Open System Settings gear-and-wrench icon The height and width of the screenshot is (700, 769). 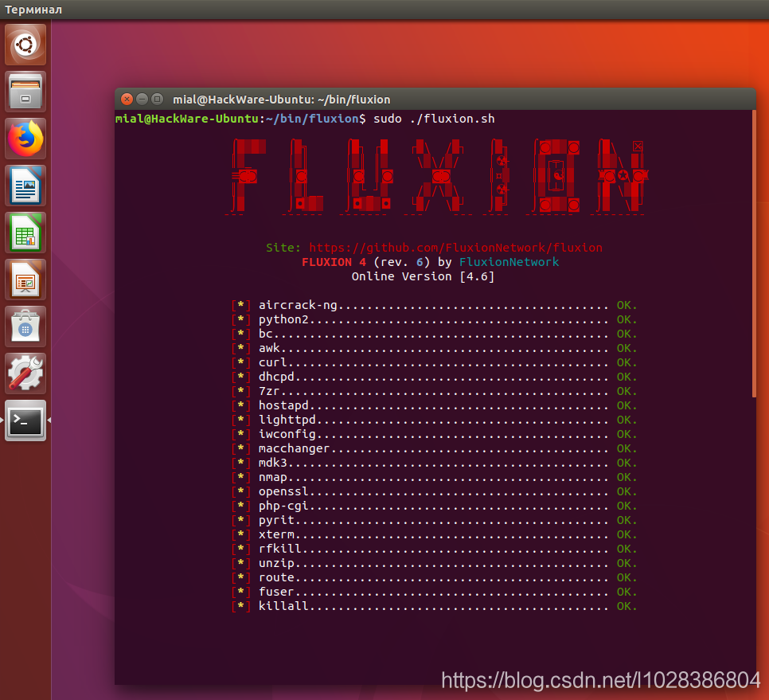(25, 373)
